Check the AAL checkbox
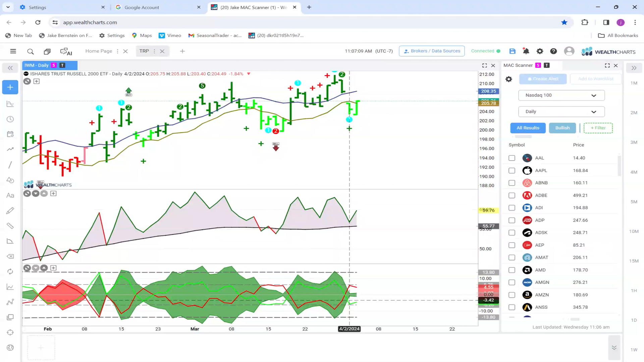The width and height of the screenshot is (644, 362). click(512, 158)
